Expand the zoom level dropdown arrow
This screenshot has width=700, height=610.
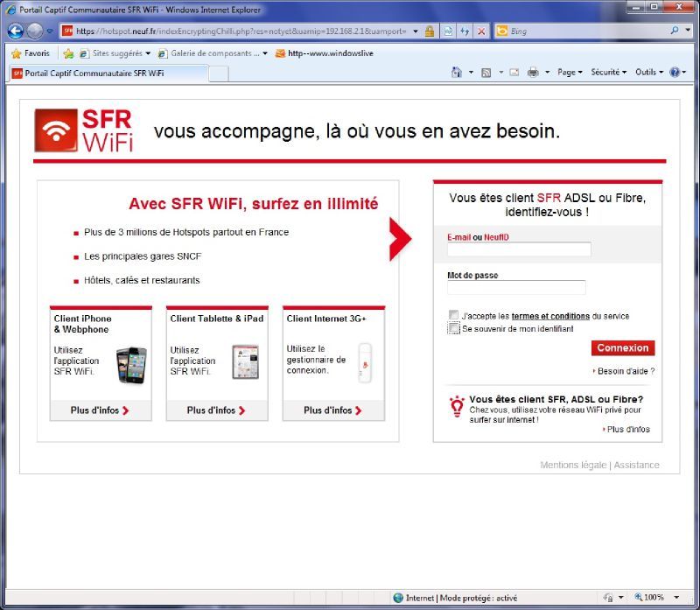click(x=676, y=598)
